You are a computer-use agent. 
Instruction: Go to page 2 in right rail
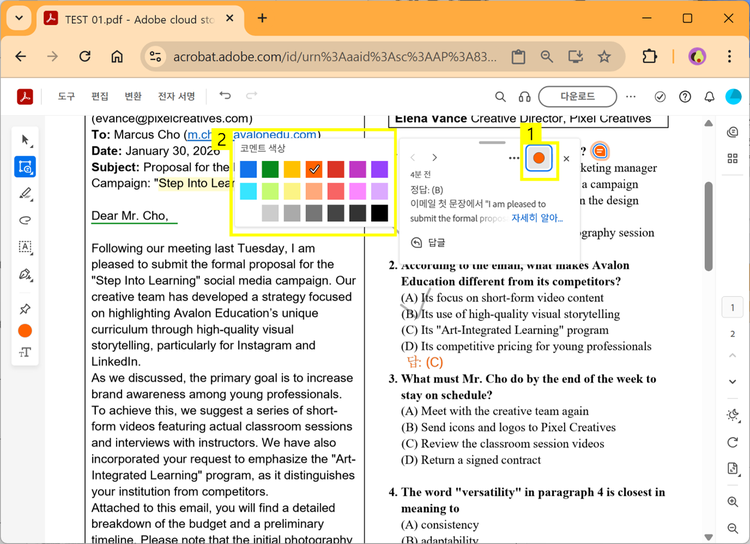point(732,334)
